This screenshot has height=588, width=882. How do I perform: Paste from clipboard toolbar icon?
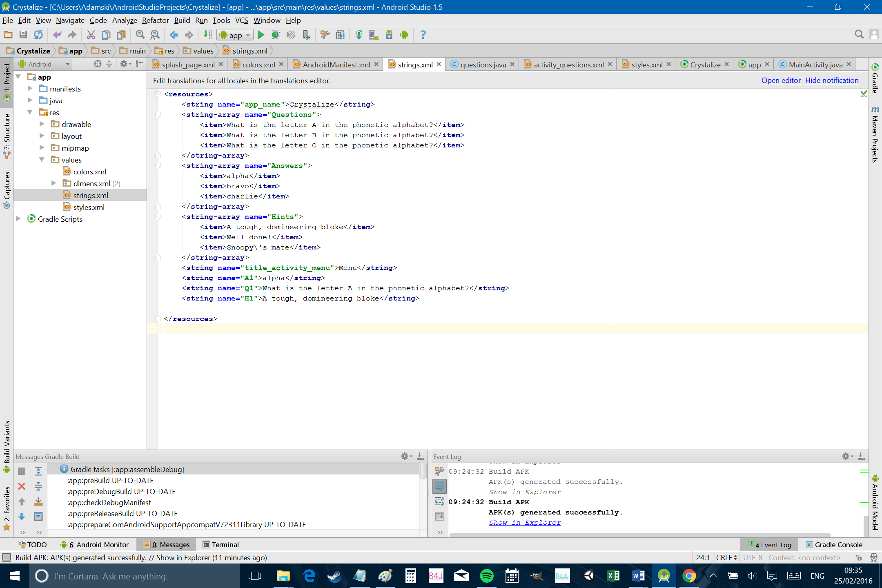121,35
